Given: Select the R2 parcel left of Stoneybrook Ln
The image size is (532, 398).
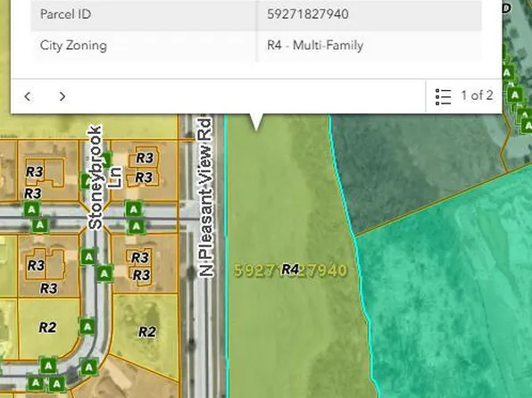Looking at the screenshot, I should click(48, 328).
